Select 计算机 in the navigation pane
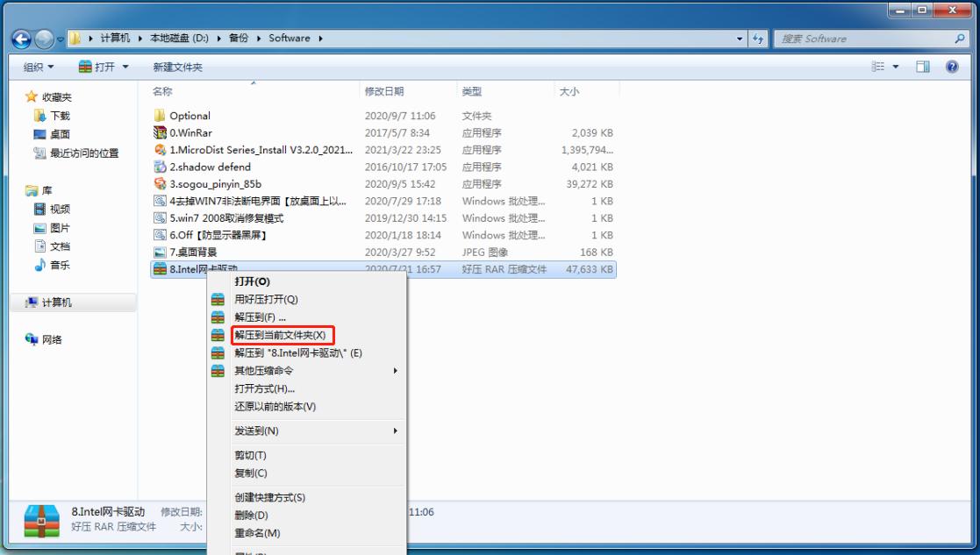Image resolution: width=980 pixels, height=555 pixels. click(57, 302)
